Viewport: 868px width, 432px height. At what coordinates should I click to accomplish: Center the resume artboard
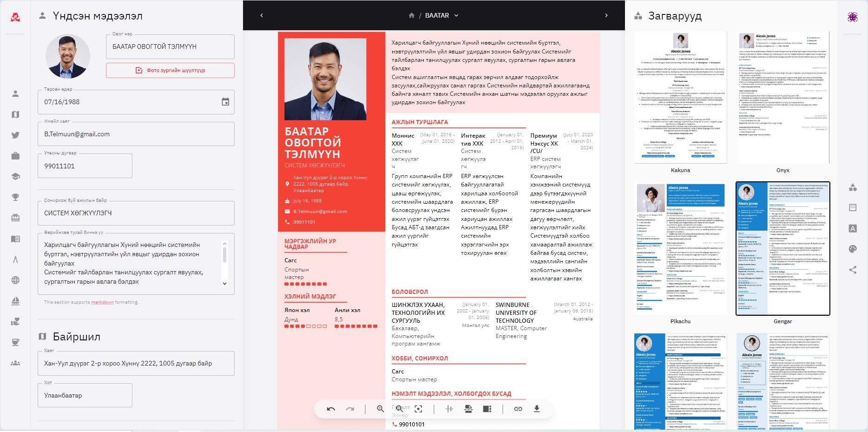pyautogui.click(x=418, y=409)
